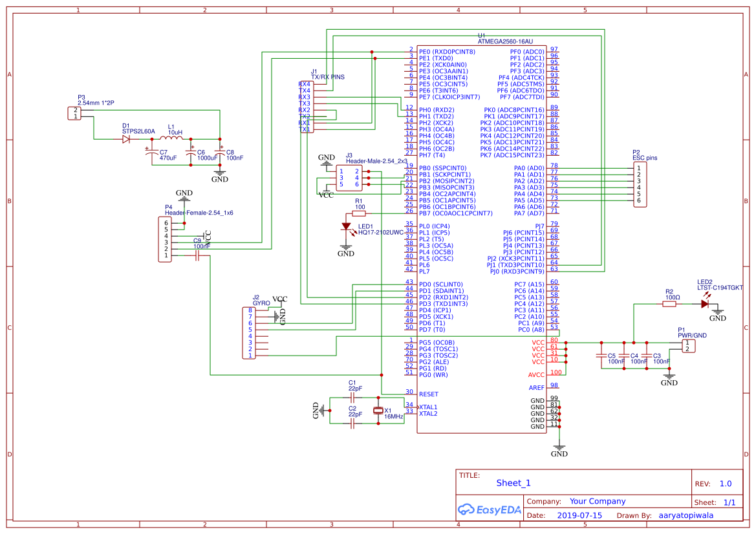Click the Header-Female-2.54_1x6 label

(199, 213)
